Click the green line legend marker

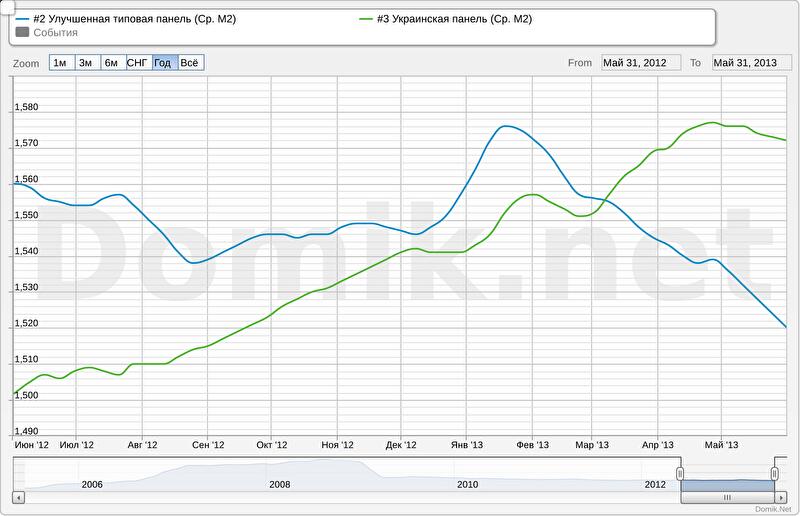click(x=367, y=19)
